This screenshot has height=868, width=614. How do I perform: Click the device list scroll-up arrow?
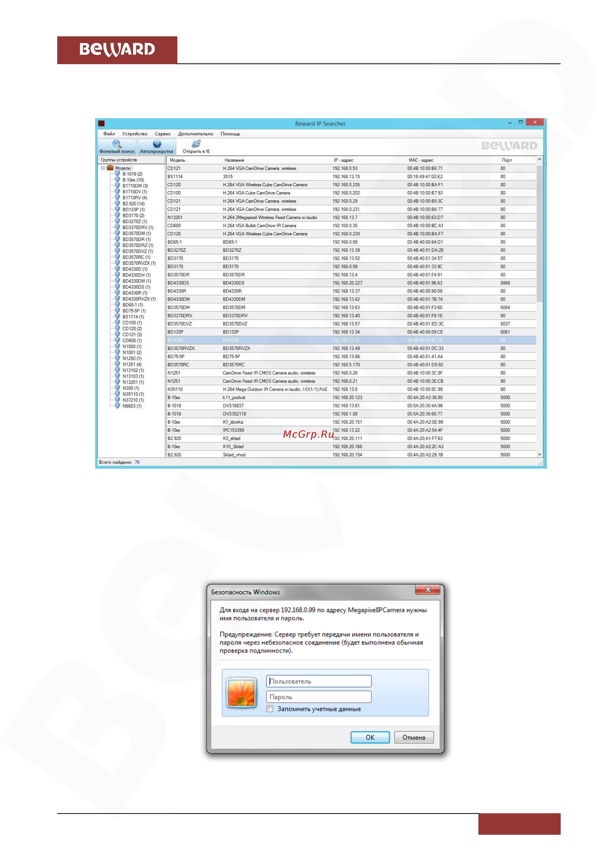click(x=540, y=159)
